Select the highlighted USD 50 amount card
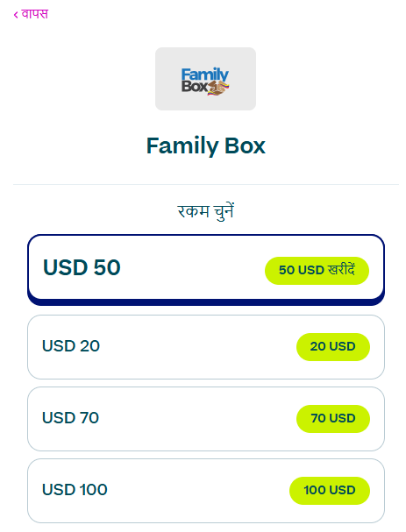Image resolution: width=406 pixels, height=532 pixels. coord(206,269)
